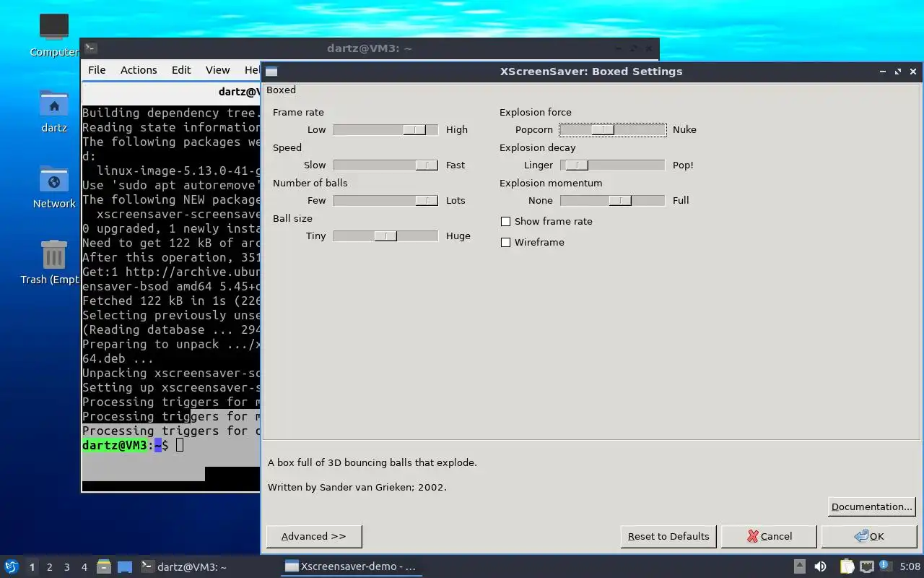This screenshot has height=578, width=924.
Task: Click the Ball size slider
Action: pos(385,236)
